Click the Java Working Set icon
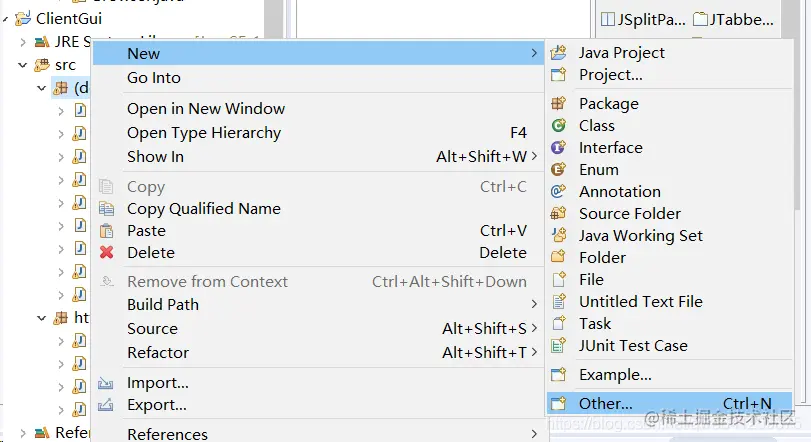811x442 pixels. pyautogui.click(x=559, y=235)
